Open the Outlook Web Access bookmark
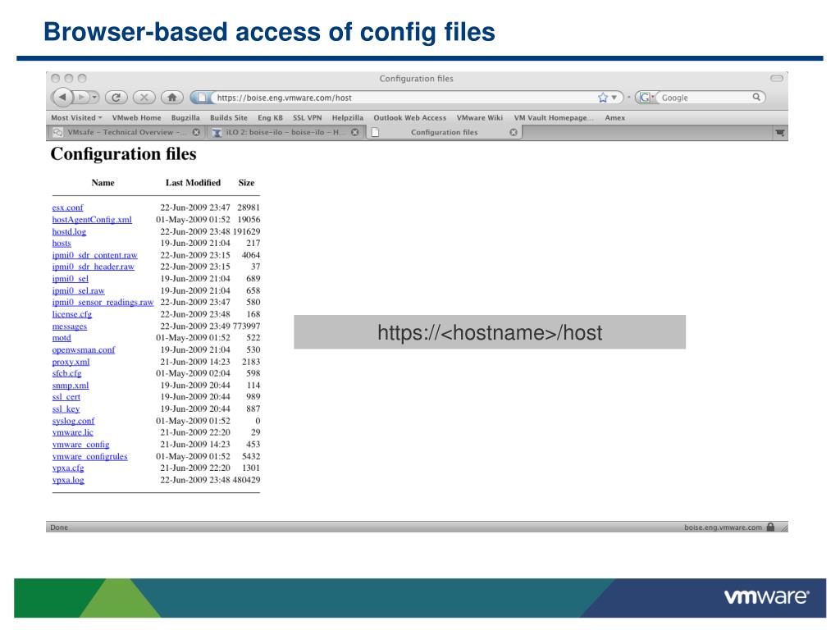The height and width of the screenshot is (630, 840). [x=410, y=117]
